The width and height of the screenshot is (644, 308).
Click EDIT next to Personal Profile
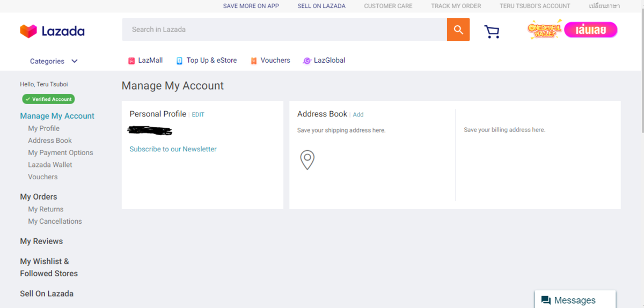198,115
